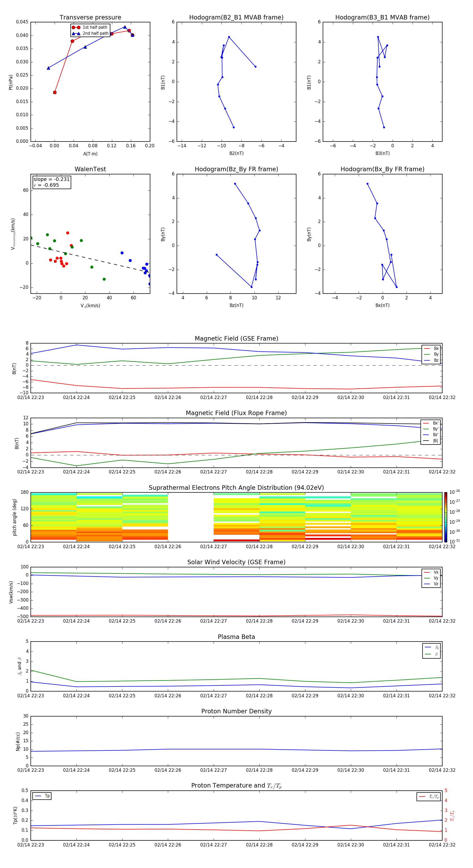Image resolution: width=473 pixels, height=868 pixels.
Task: Select the '|B|' legend entry
Action: click(x=431, y=441)
